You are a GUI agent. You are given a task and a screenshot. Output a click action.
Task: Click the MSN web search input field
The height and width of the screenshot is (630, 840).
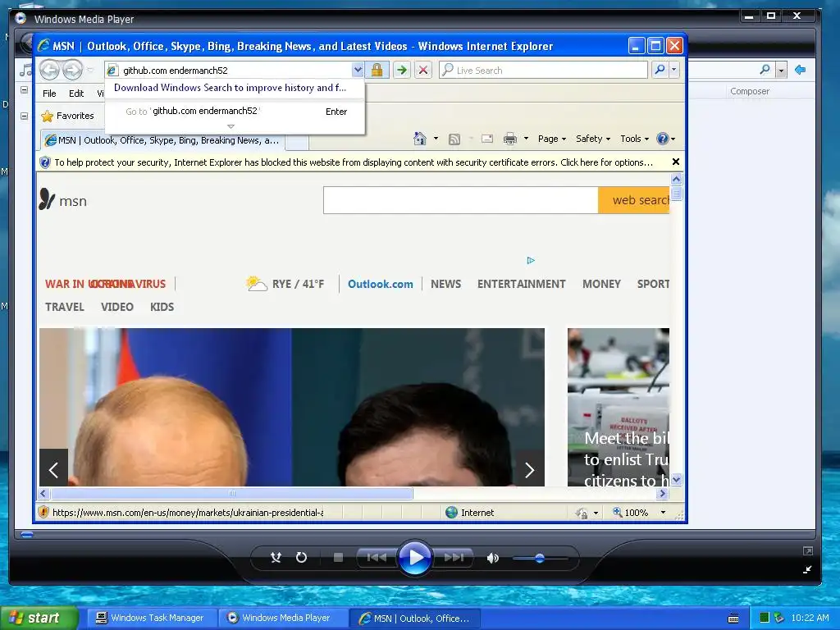461,200
